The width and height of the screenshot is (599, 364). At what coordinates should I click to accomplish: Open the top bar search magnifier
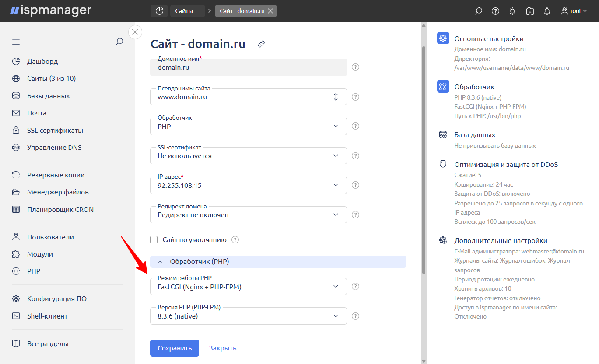(x=478, y=11)
